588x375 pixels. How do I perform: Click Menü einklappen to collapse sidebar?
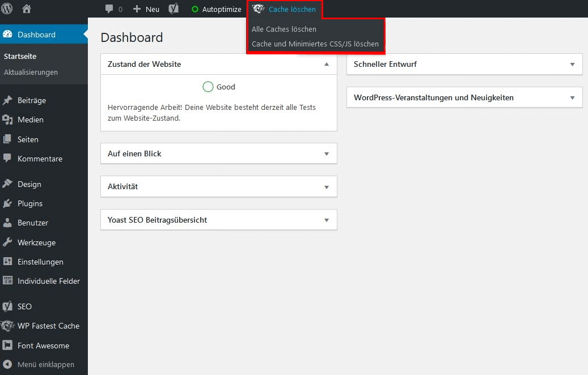46,364
